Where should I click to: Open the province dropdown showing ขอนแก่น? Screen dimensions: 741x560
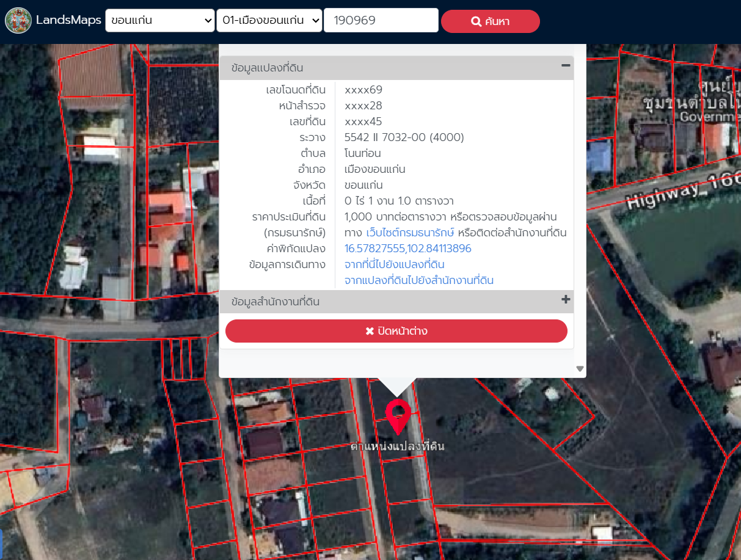tap(160, 20)
